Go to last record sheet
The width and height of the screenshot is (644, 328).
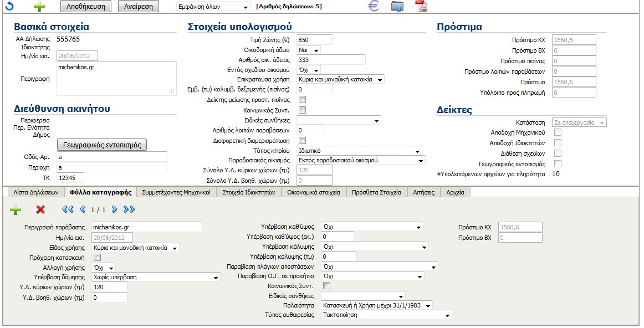pos(129,210)
